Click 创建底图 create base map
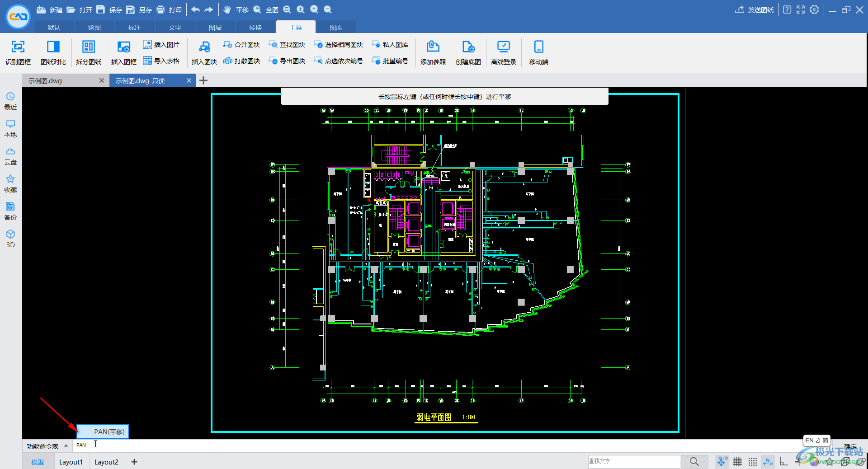 (x=468, y=52)
